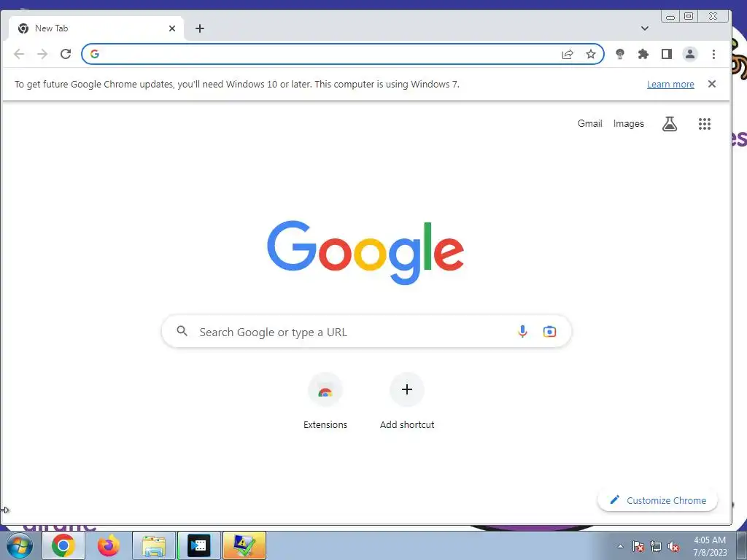Minimize the Chrome window

click(x=670, y=17)
